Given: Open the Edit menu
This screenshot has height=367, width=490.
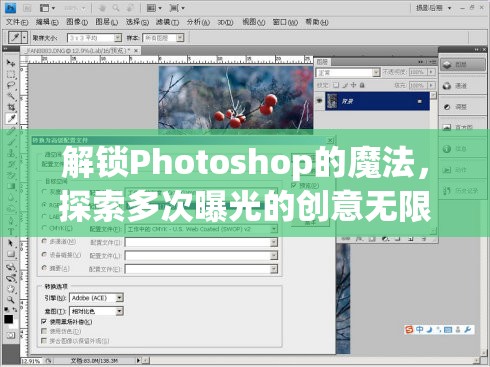Looking at the screenshot, I should 47,22.
